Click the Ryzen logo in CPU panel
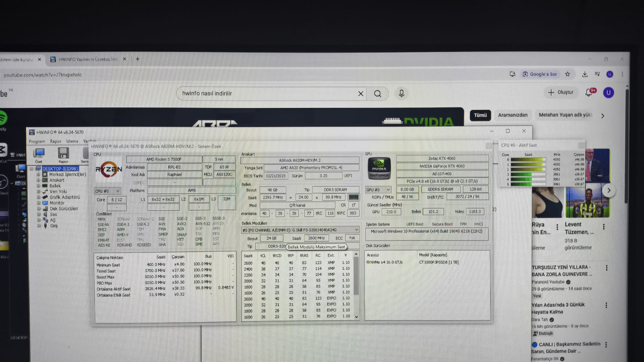Image resolution: width=644 pixels, height=362 pixels. tap(108, 170)
